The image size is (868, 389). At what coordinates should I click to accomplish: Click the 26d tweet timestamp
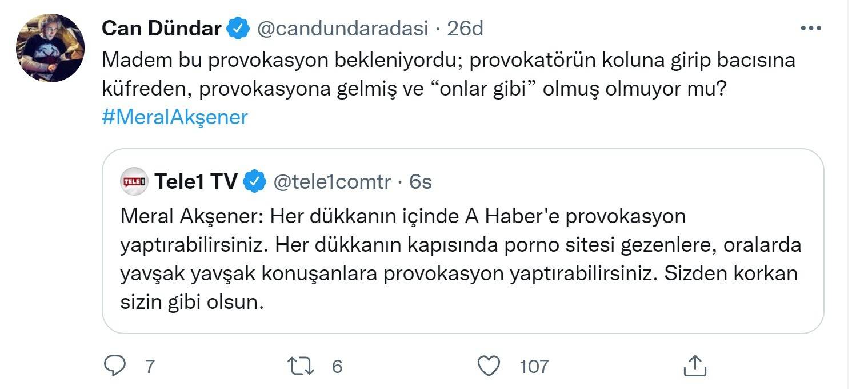pos(465,28)
